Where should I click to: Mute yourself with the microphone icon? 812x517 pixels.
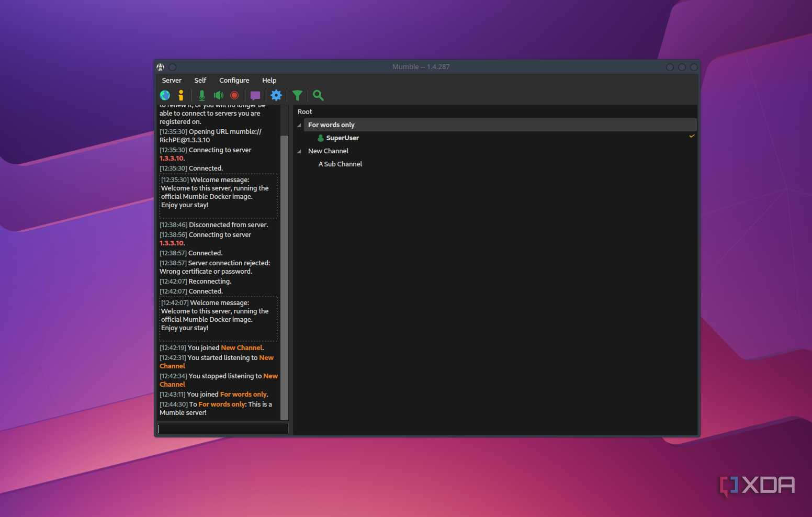click(x=202, y=95)
